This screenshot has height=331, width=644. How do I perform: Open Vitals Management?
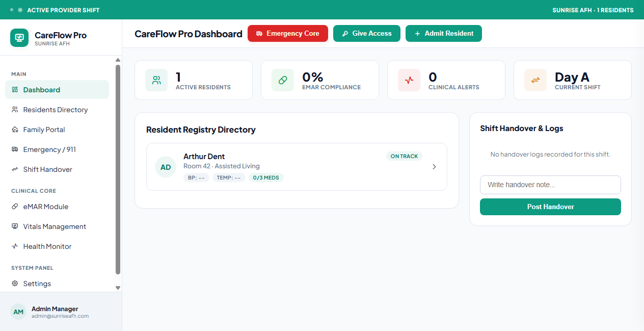57,226
